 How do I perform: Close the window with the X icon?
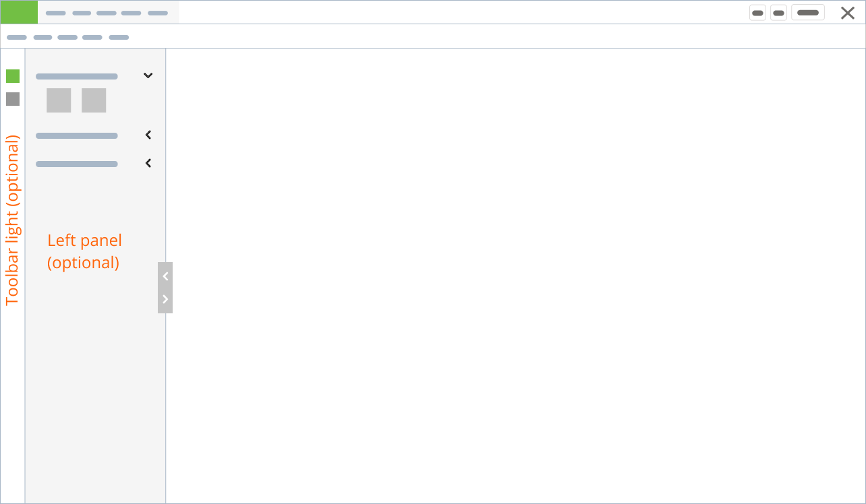point(848,13)
